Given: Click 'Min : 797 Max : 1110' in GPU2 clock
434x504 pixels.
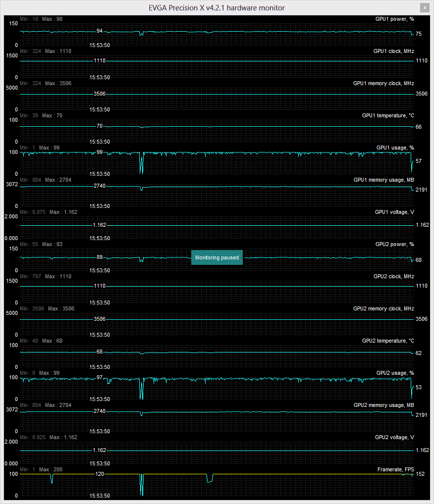Looking at the screenshot, I should click(x=46, y=276).
